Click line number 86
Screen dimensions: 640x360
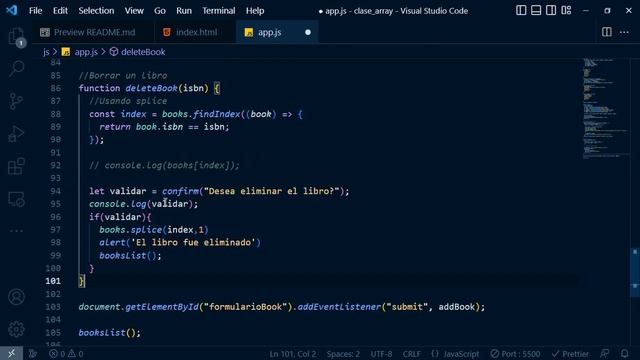[x=56, y=88]
